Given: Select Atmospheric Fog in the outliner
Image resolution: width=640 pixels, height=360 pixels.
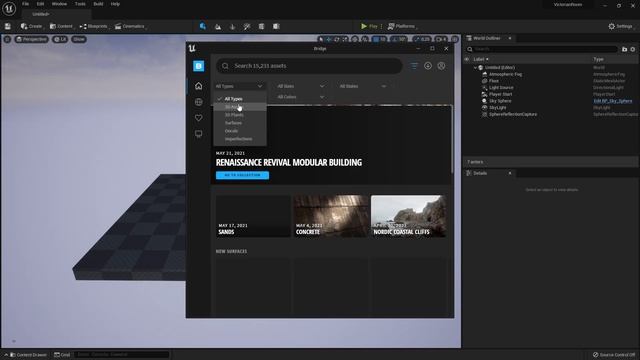Looking at the screenshot, I should click(505, 74).
